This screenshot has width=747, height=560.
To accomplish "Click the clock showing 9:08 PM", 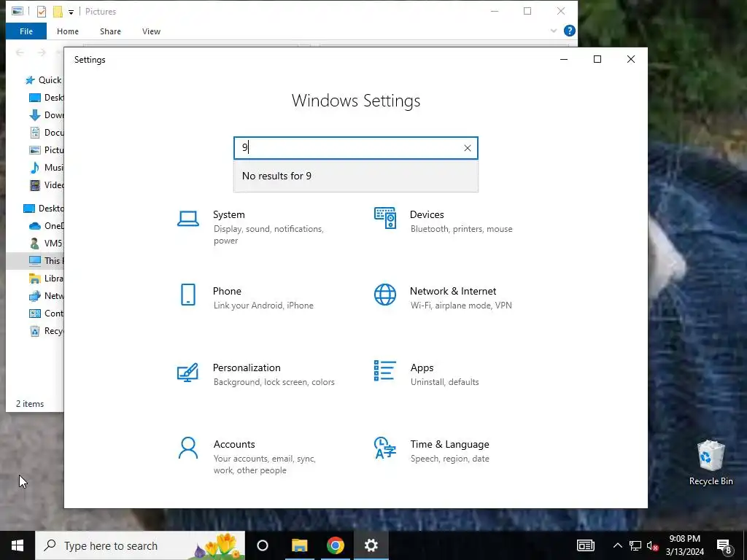I will 684,545.
